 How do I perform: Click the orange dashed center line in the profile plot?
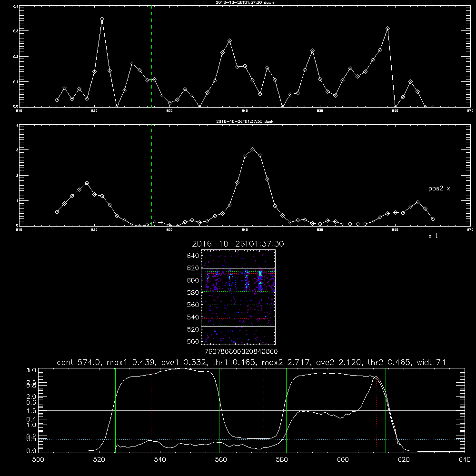pyautogui.click(x=264, y=410)
